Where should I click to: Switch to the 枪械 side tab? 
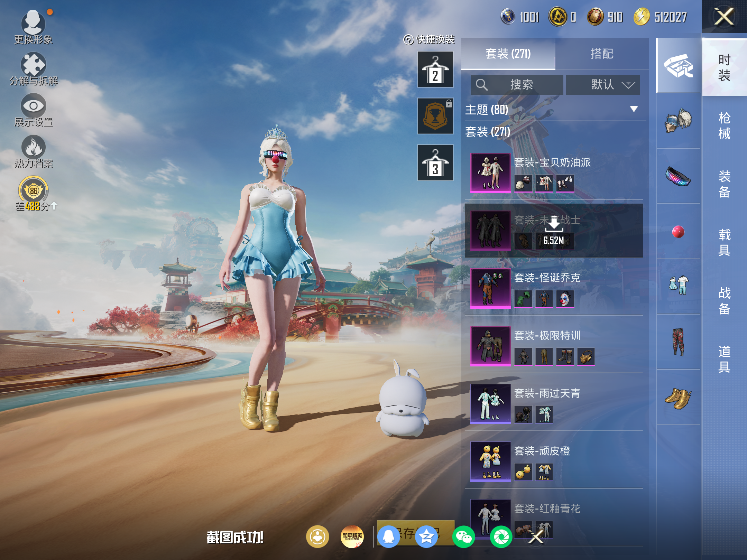tap(724, 125)
